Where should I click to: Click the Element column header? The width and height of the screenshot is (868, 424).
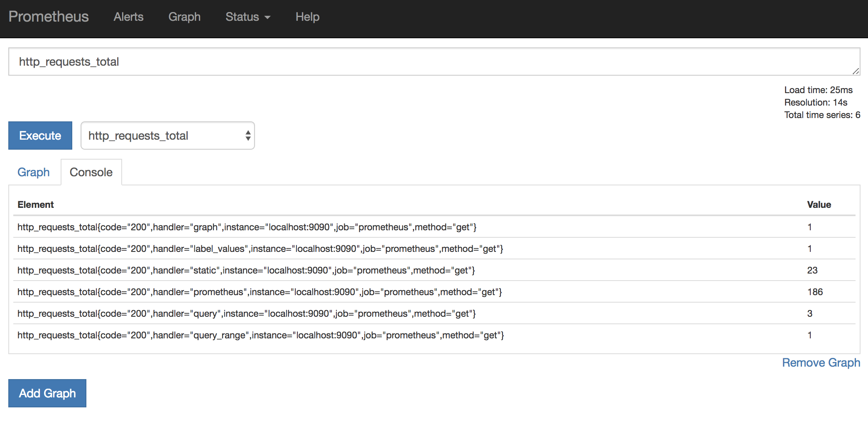coord(36,205)
